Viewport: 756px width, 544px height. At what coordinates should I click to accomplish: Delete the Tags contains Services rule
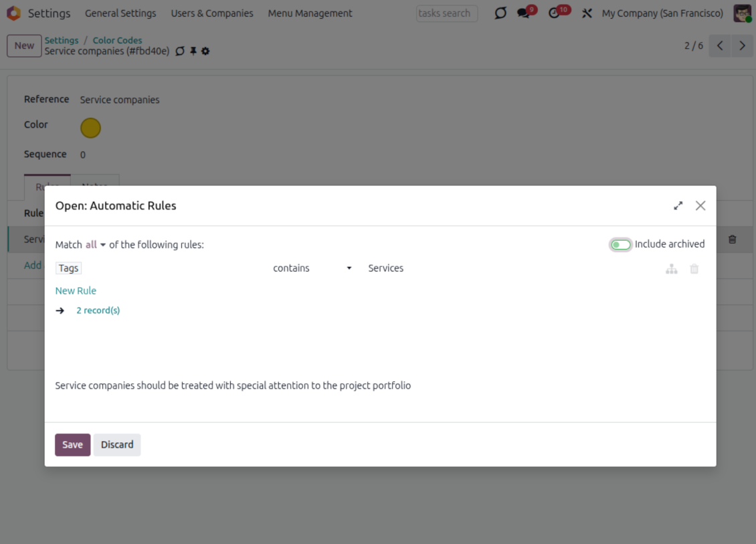point(694,269)
